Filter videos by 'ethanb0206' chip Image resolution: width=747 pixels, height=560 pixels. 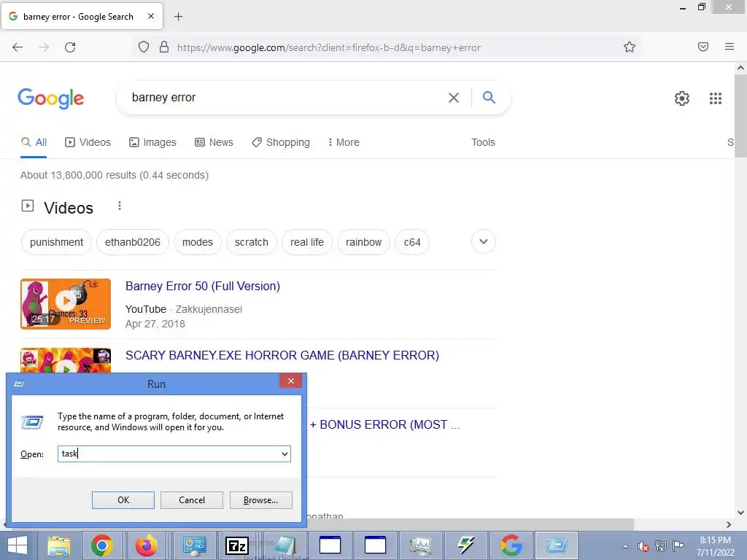coord(133,242)
